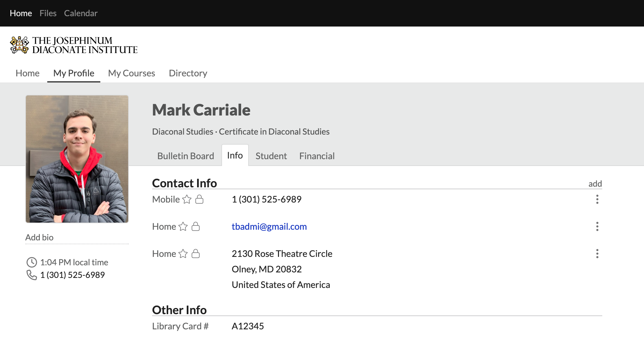Star the Mobile phone as primary

(x=187, y=199)
